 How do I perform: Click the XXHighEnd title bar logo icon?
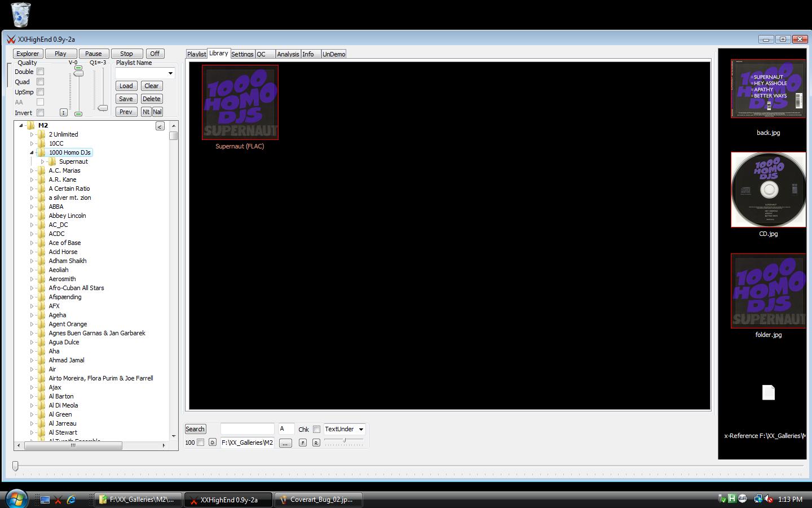click(11, 39)
